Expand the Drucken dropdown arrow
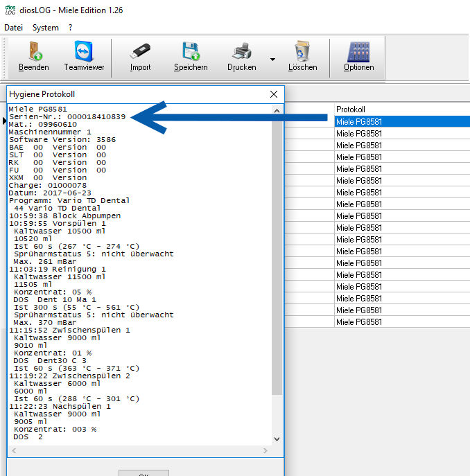This screenshot has width=470, height=476. pyautogui.click(x=272, y=60)
